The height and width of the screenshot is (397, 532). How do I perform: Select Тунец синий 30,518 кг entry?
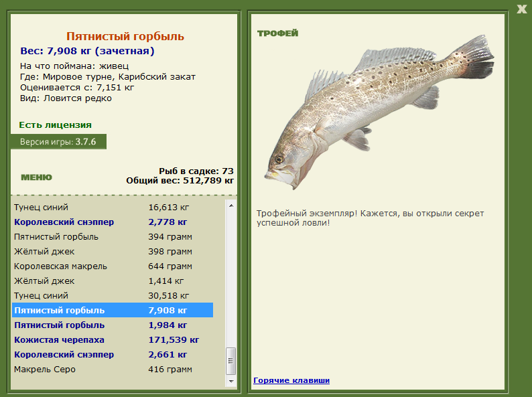[x=113, y=296]
